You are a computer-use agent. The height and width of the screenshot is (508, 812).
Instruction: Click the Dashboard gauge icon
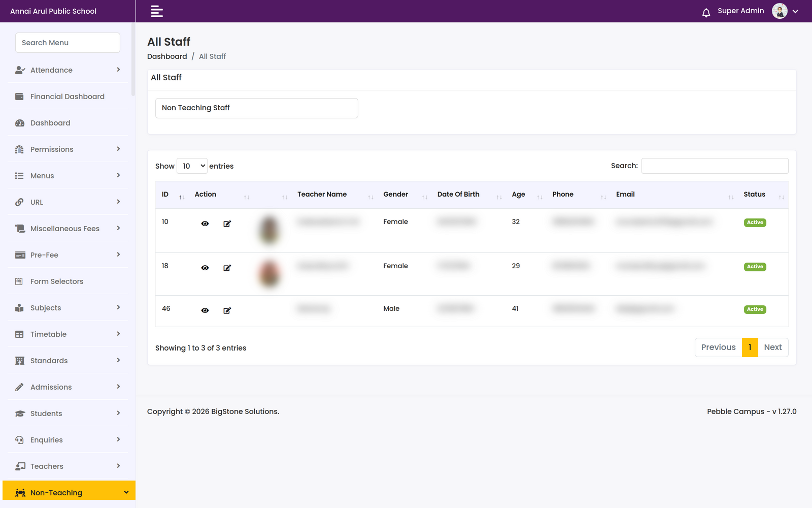[20, 123]
